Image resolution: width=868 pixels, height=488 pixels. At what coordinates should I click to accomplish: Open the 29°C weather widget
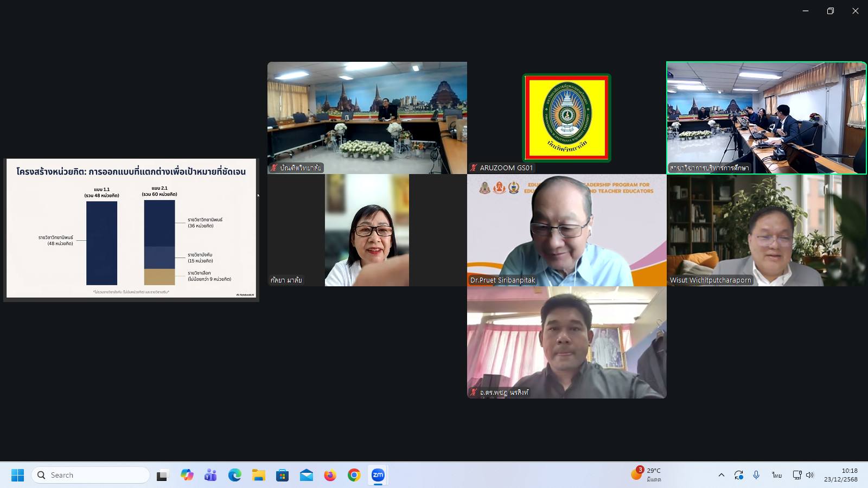(x=646, y=475)
